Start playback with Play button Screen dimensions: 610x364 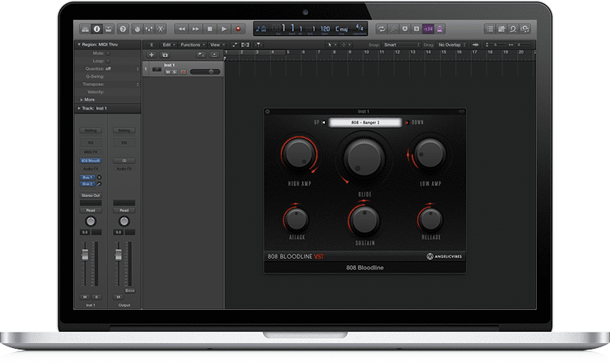coord(223,29)
